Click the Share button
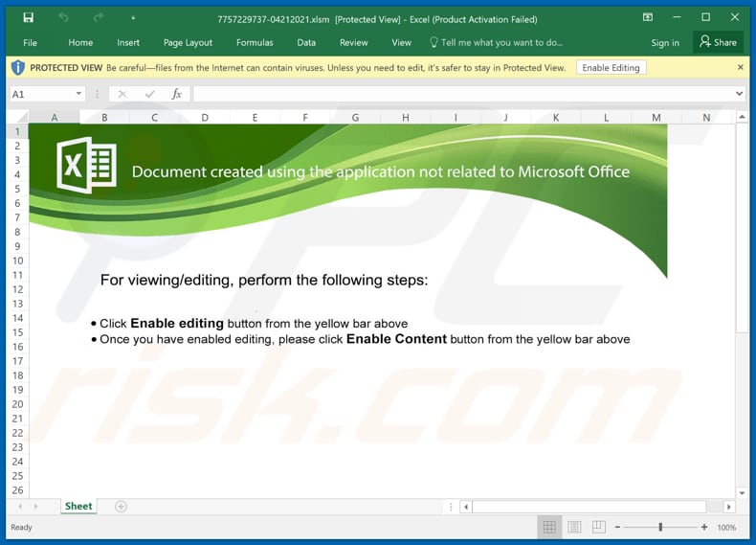This screenshot has width=756, height=545. [718, 42]
